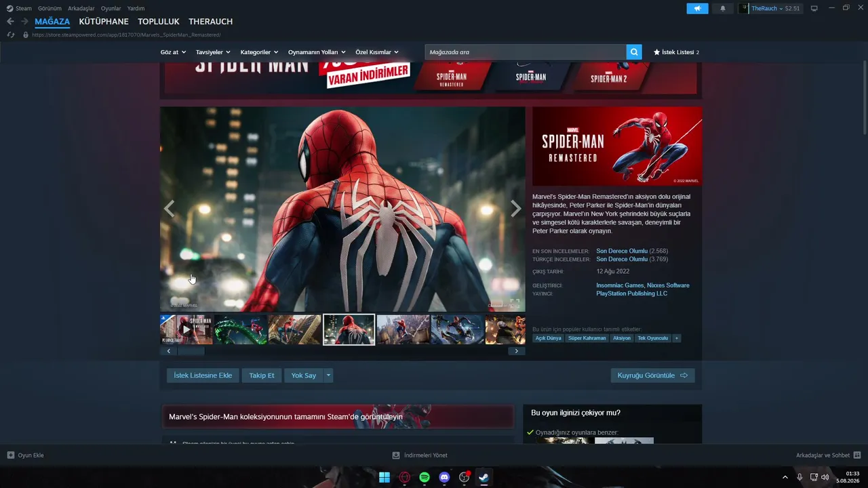868x488 pixels.
Task: Click the TheRauch profile avatar
Action: pyautogui.click(x=744, y=8)
